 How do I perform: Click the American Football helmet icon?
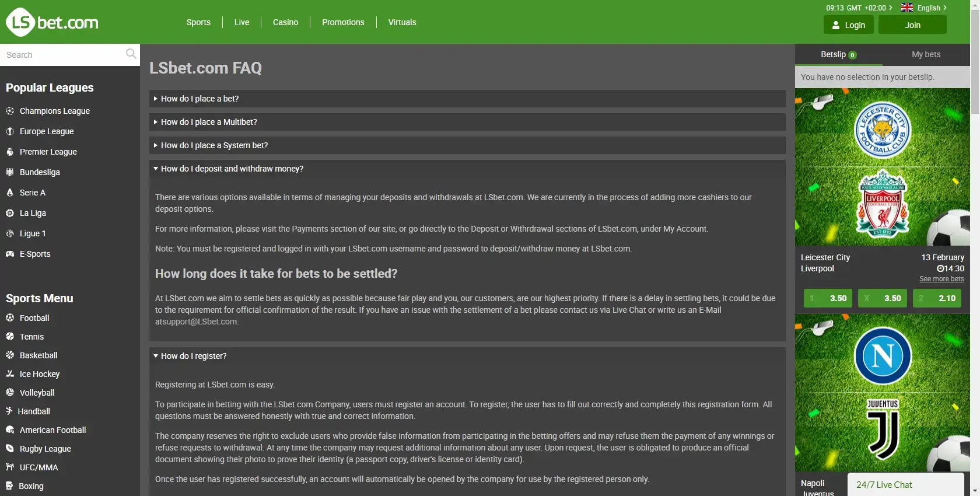[x=10, y=430]
